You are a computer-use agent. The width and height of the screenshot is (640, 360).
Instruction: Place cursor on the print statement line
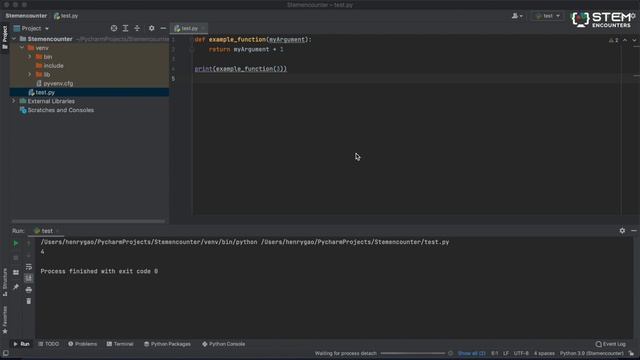(241, 69)
